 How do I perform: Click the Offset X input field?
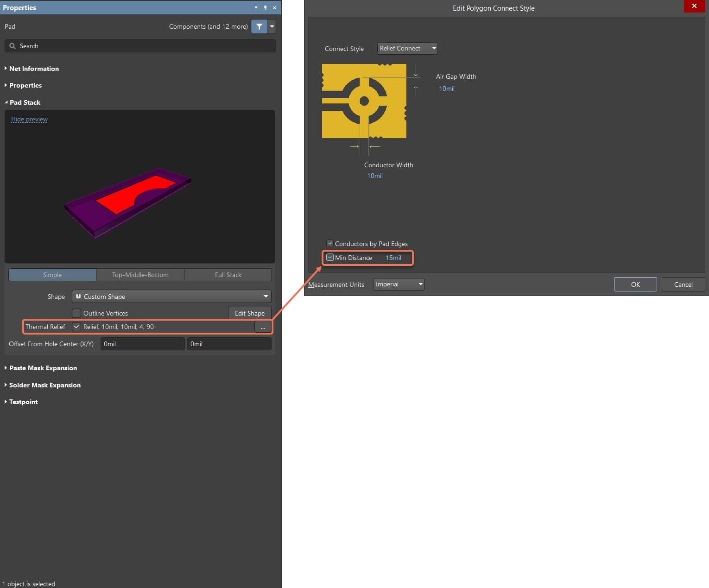[142, 344]
